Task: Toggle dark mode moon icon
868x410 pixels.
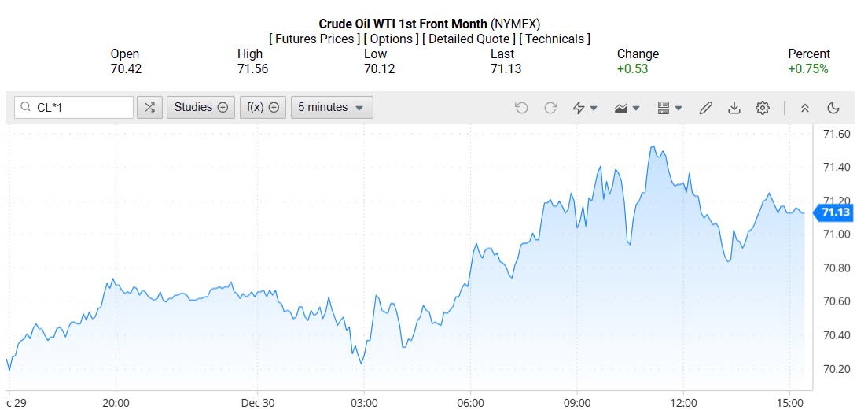Action: [833, 108]
